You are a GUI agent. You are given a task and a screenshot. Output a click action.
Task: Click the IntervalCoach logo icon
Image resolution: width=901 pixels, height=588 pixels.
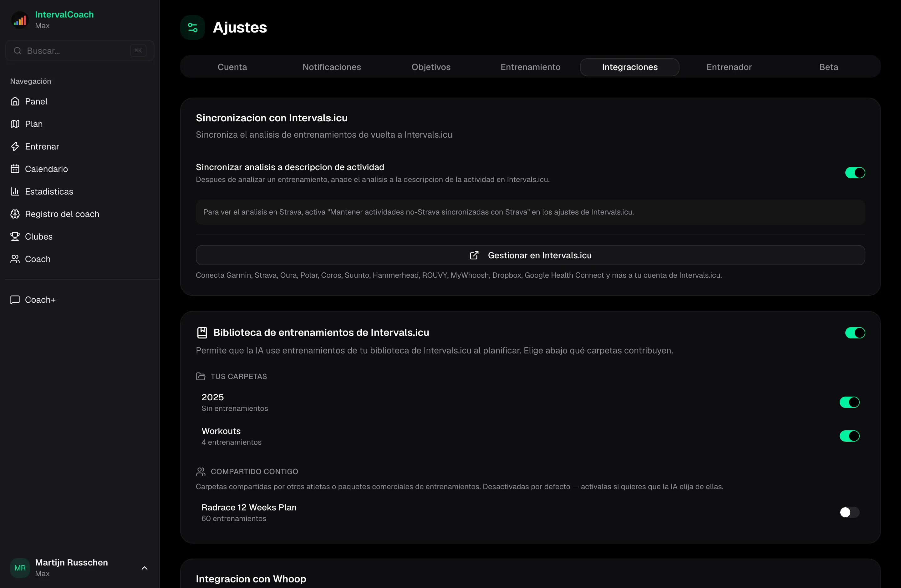pyautogui.click(x=20, y=20)
